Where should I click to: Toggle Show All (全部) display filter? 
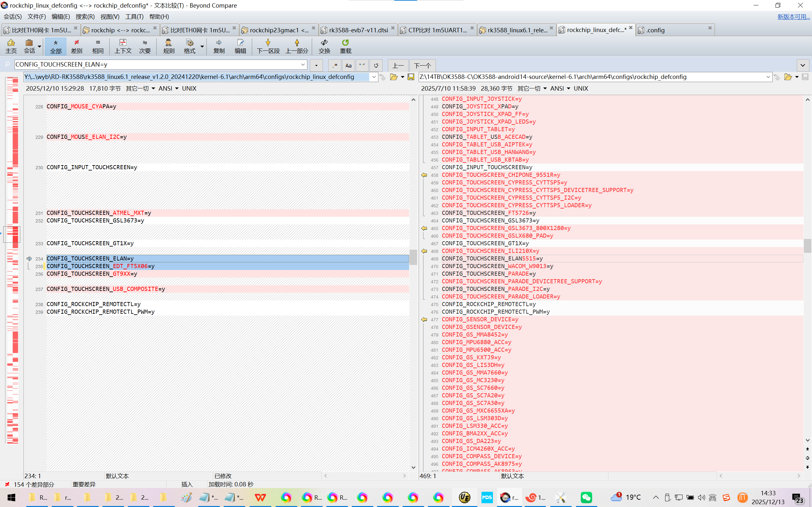56,46
